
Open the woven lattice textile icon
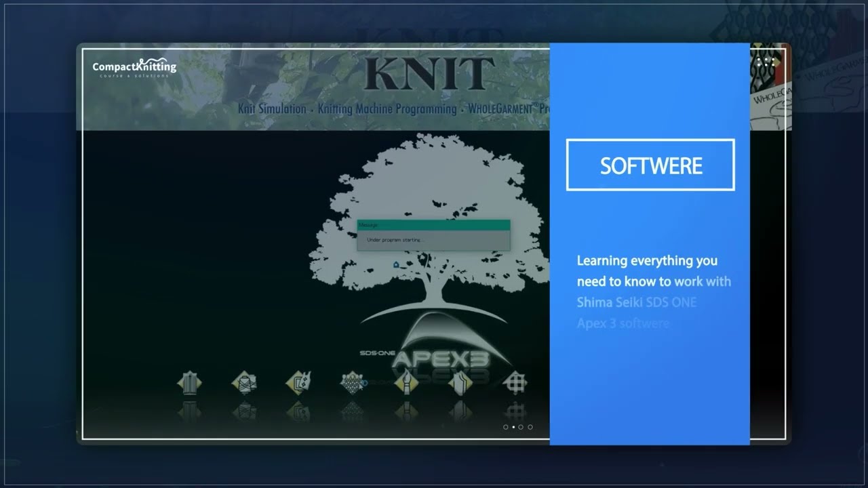pyautogui.click(x=515, y=382)
